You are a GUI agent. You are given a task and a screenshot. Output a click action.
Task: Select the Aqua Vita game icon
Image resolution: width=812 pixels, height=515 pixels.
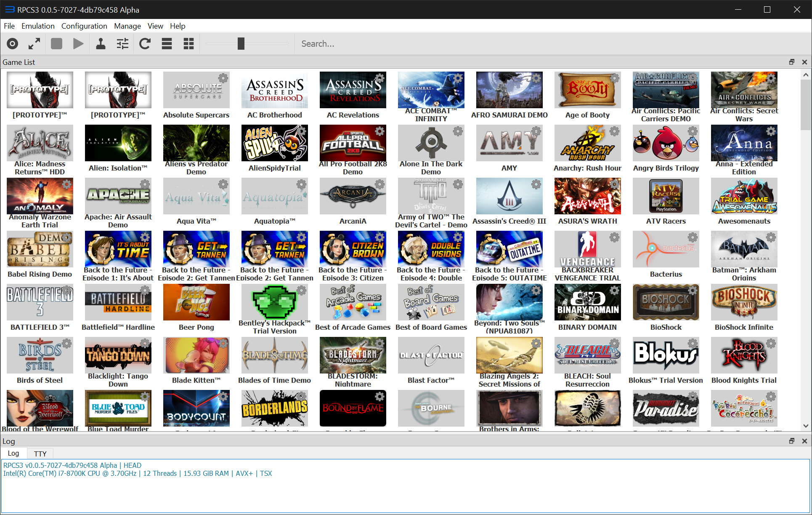tap(196, 196)
